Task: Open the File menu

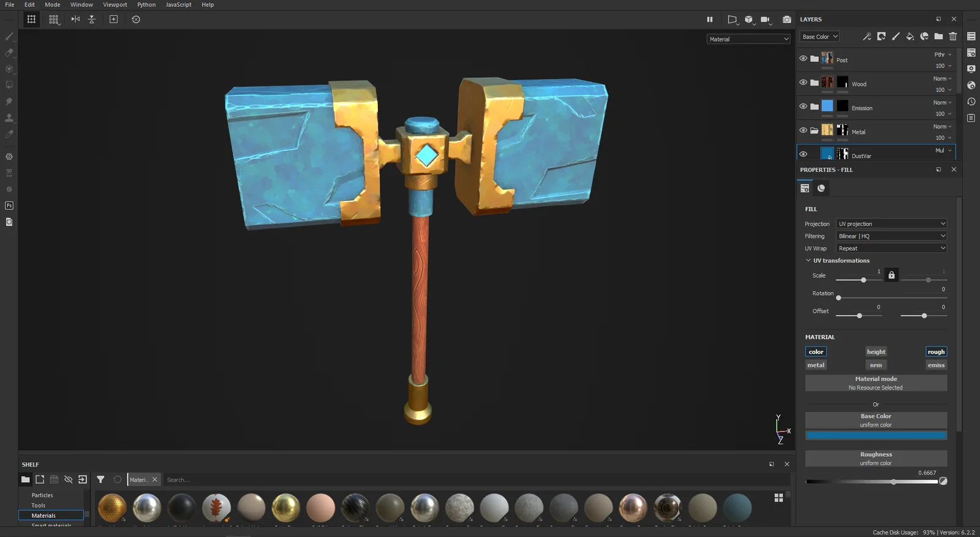Action: pos(10,4)
